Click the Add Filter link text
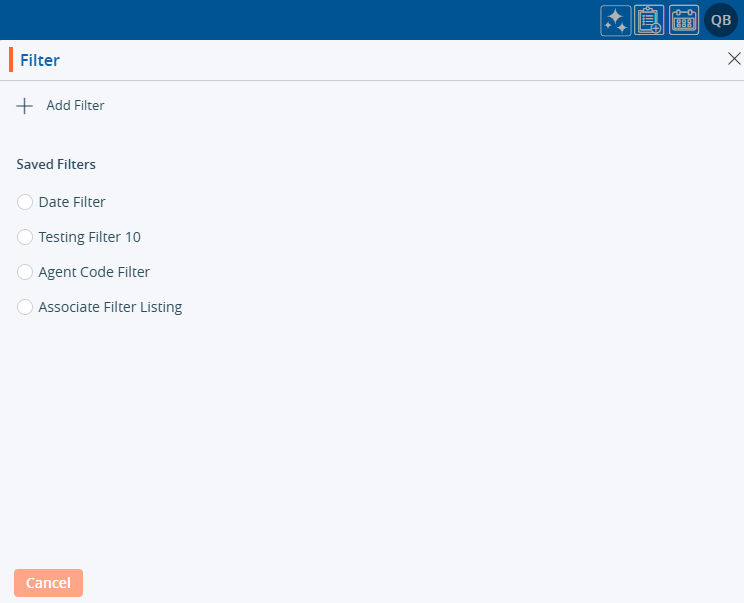The image size is (744, 603). 75,105
